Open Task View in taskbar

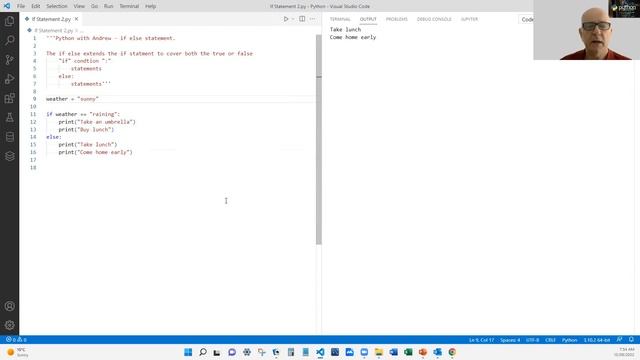pos(217,352)
